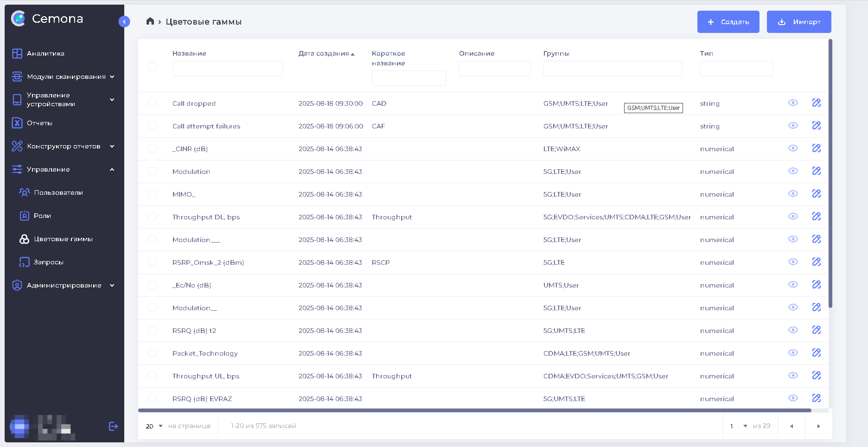
Task: Select the _CINR (dB) row checkbox
Action: (x=152, y=148)
